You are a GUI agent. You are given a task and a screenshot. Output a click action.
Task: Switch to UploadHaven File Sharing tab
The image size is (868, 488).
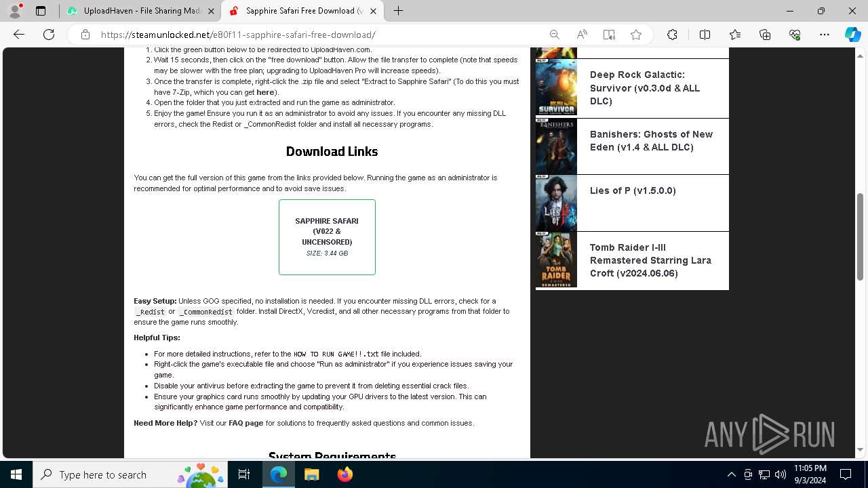tap(140, 11)
